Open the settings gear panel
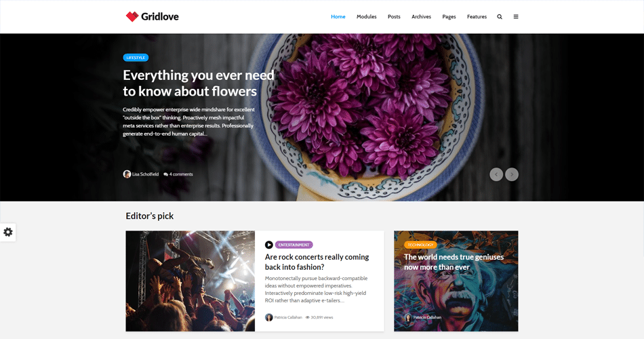The image size is (644, 339). click(x=8, y=232)
